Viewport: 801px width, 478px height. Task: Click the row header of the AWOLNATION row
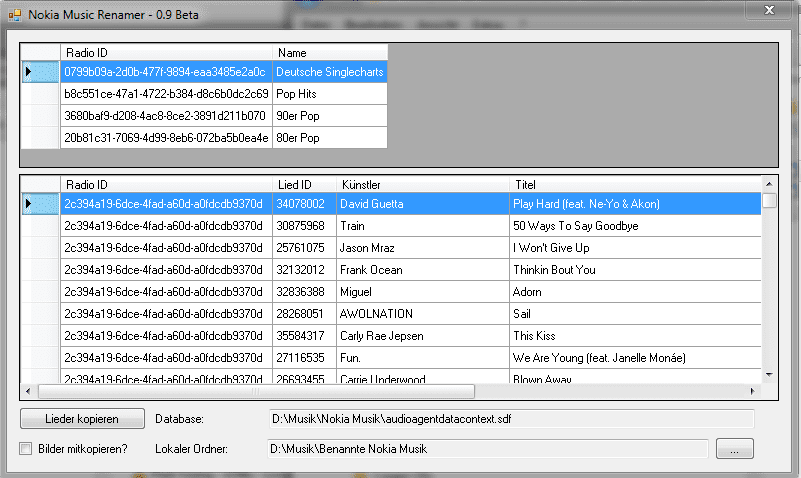point(41,314)
